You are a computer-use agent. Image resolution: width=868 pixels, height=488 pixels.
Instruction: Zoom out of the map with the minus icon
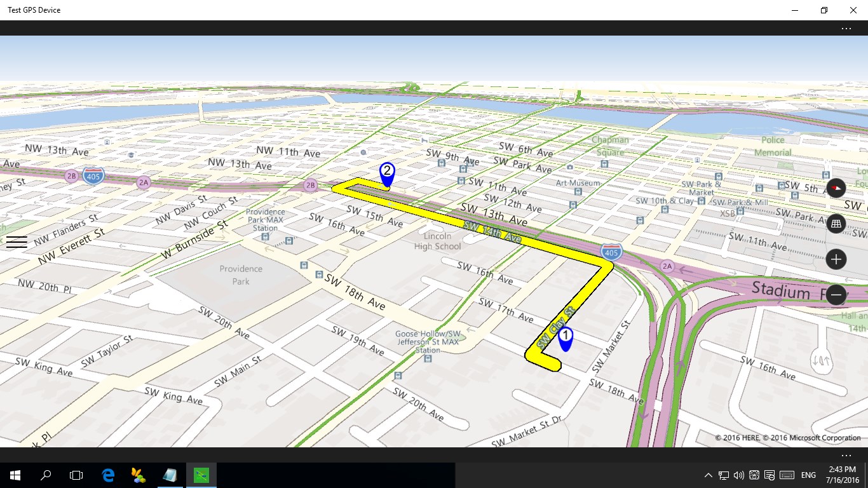coord(836,295)
